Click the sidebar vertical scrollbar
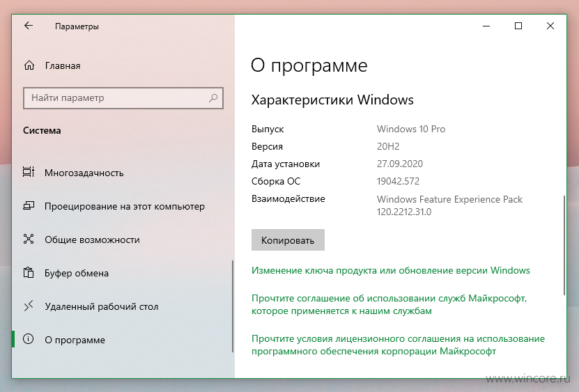Viewport: 579px width, 392px height. click(233, 306)
